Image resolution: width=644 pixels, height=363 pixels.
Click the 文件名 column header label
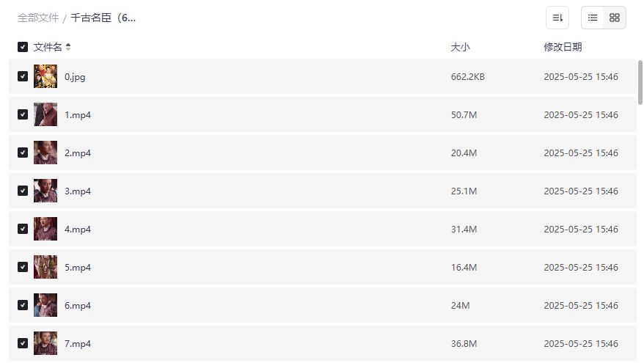(x=48, y=47)
